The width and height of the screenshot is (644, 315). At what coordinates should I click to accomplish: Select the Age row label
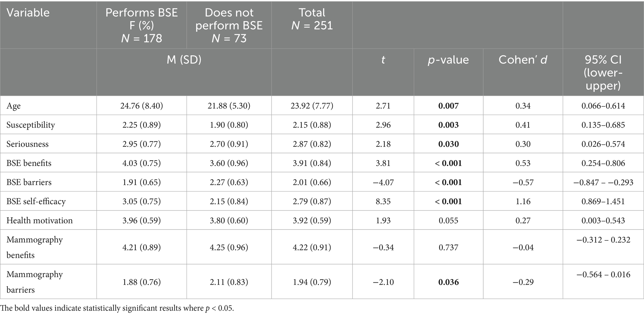tap(14, 106)
